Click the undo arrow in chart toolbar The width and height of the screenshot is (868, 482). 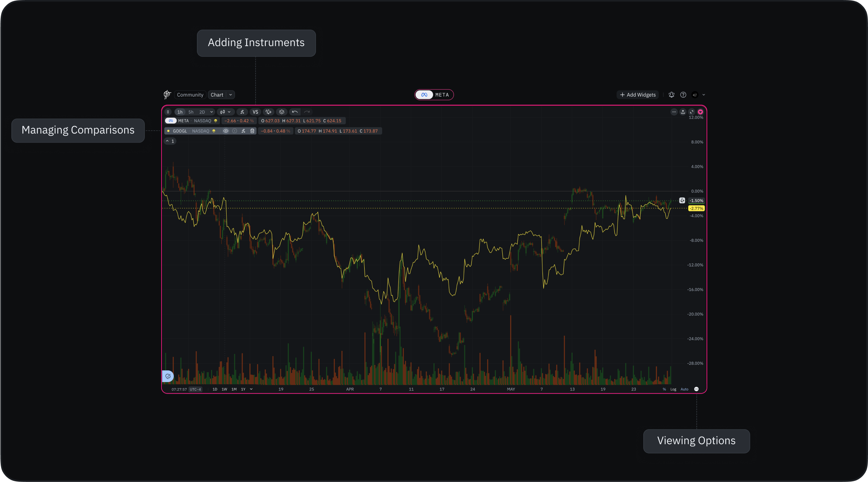point(295,112)
